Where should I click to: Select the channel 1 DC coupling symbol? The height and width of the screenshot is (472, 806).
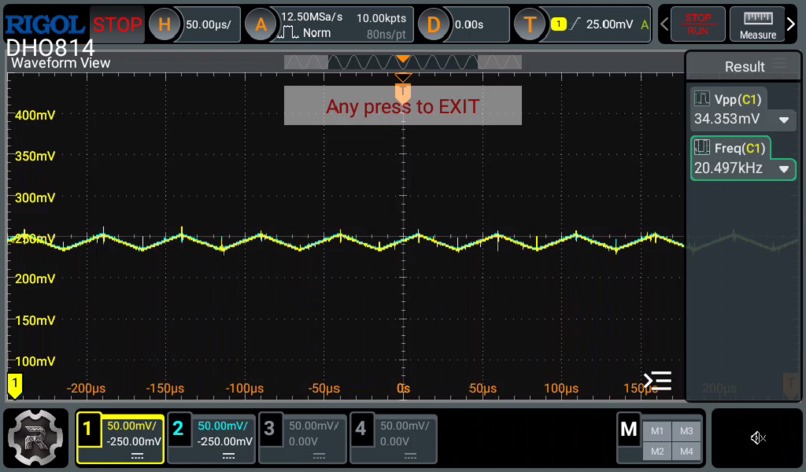pos(137,456)
